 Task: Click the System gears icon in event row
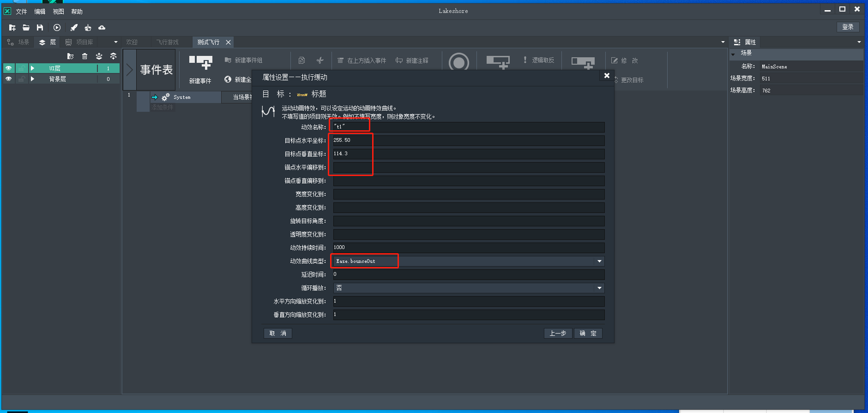click(165, 97)
